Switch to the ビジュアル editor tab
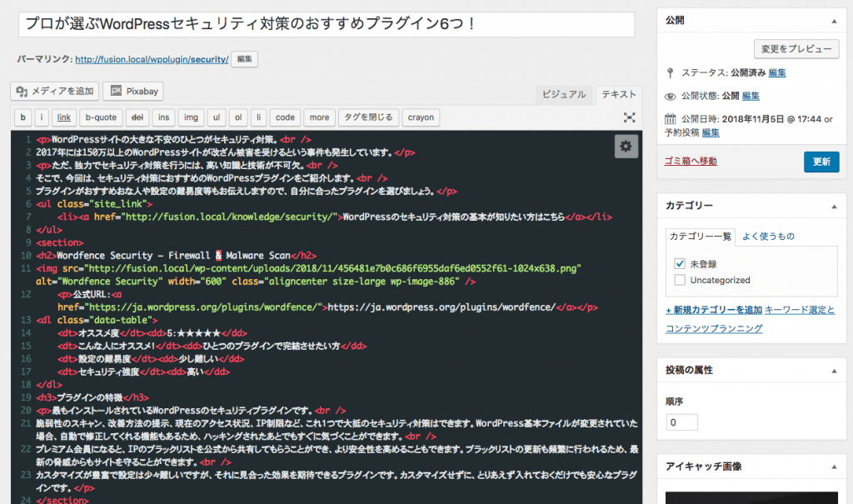The height and width of the screenshot is (504, 853). pos(564,94)
